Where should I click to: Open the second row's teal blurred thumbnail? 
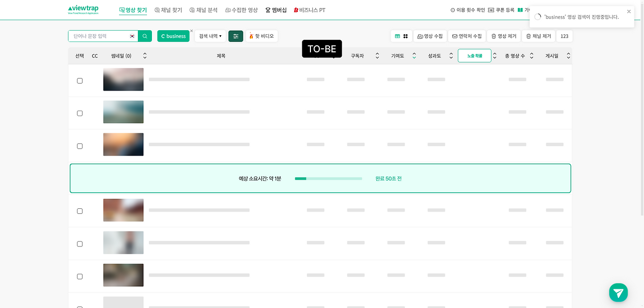(x=123, y=112)
